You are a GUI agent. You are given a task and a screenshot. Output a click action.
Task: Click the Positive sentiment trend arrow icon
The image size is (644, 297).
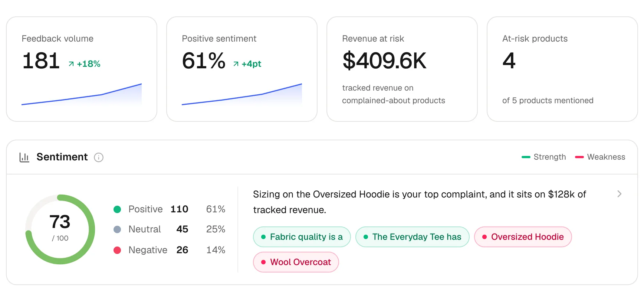[x=236, y=64]
